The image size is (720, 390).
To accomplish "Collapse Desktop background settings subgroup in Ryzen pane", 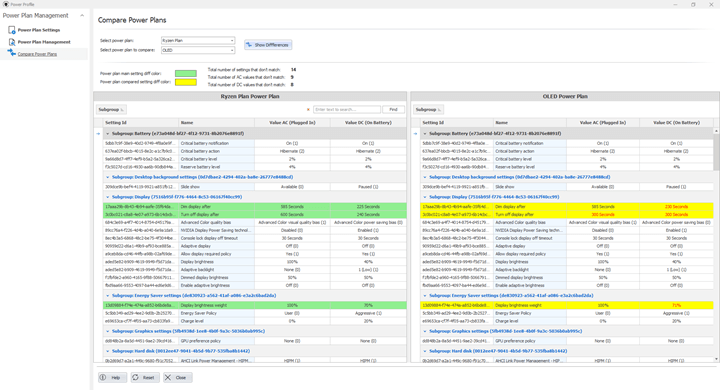I will [x=108, y=177].
